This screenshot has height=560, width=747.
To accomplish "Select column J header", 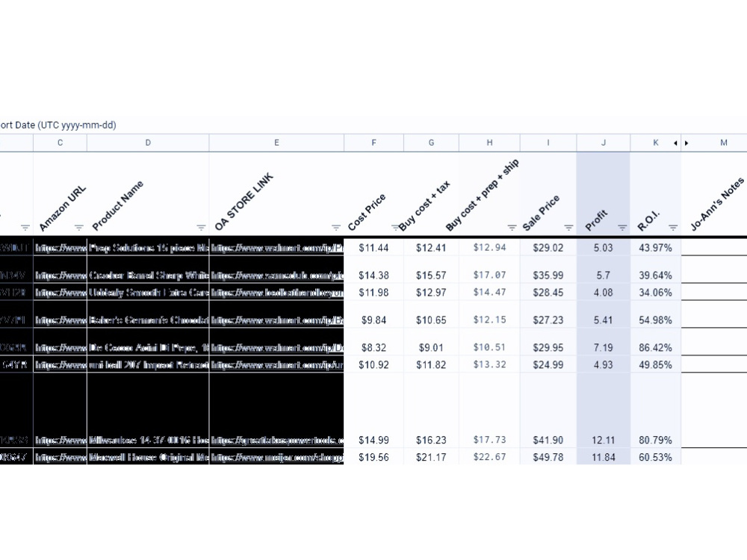I will pos(603,143).
